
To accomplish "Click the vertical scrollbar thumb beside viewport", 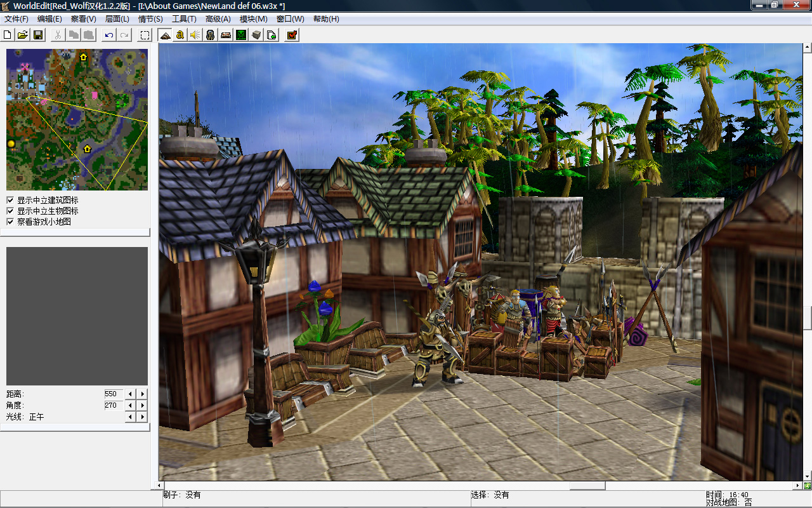I will point(807,317).
